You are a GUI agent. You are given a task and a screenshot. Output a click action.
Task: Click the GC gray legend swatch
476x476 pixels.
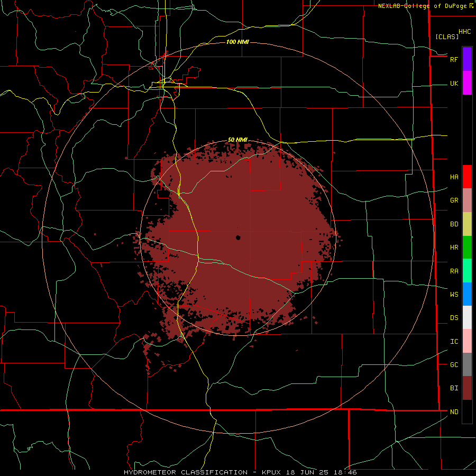point(467,364)
